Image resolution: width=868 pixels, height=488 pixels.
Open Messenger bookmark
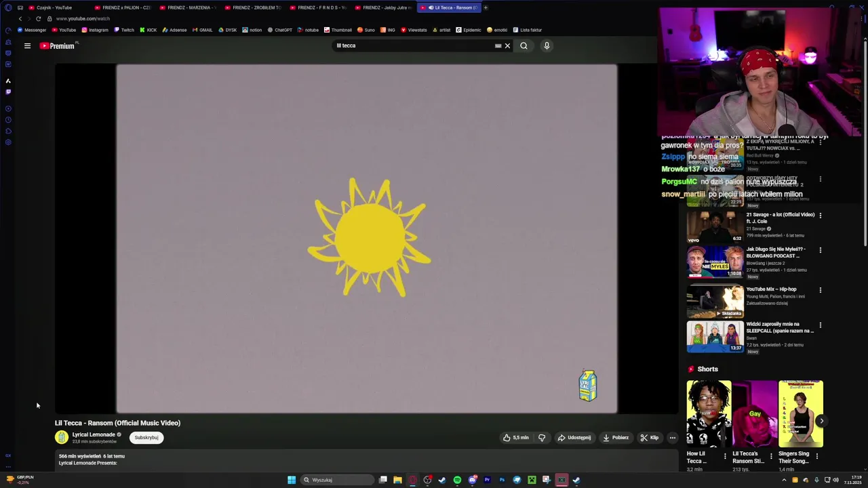coord(31,30)
